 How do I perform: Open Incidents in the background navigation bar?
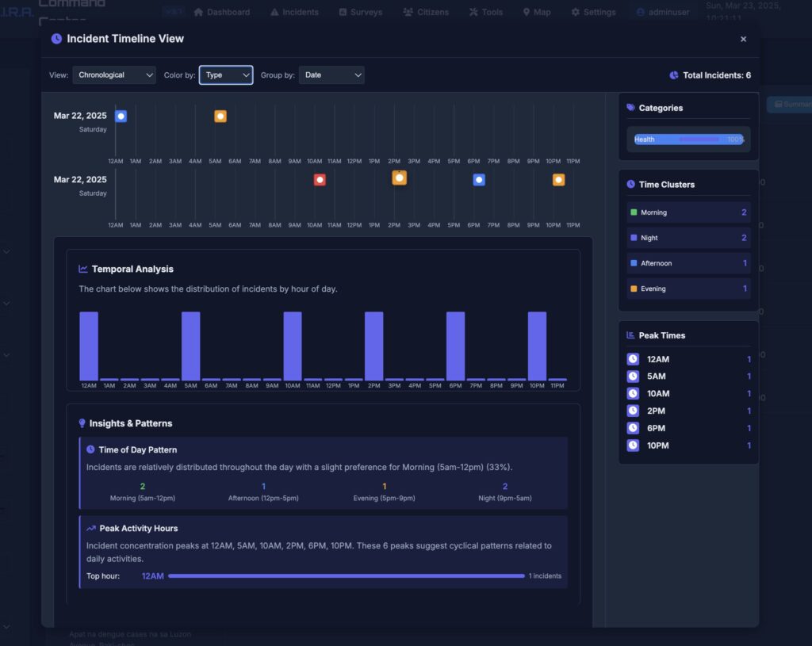coord(295,12)
